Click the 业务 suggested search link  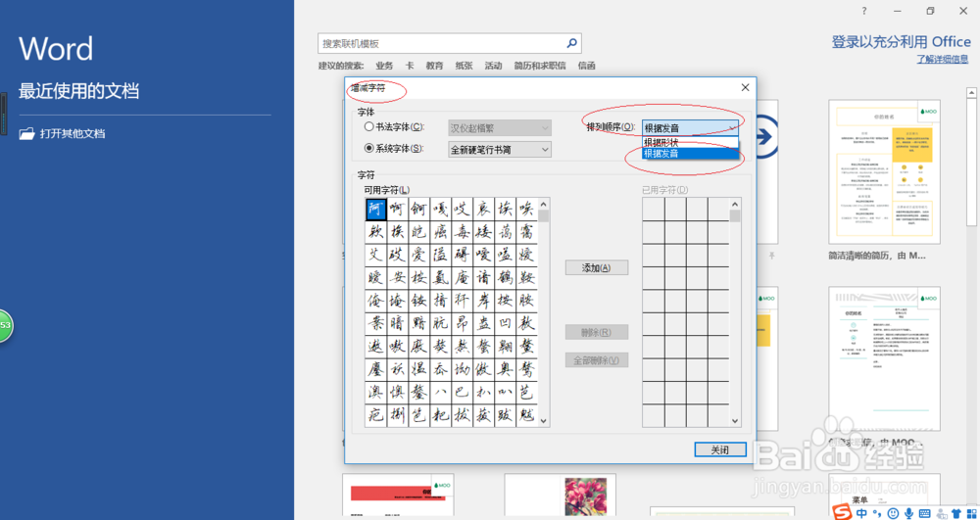(x=384, y=66)
